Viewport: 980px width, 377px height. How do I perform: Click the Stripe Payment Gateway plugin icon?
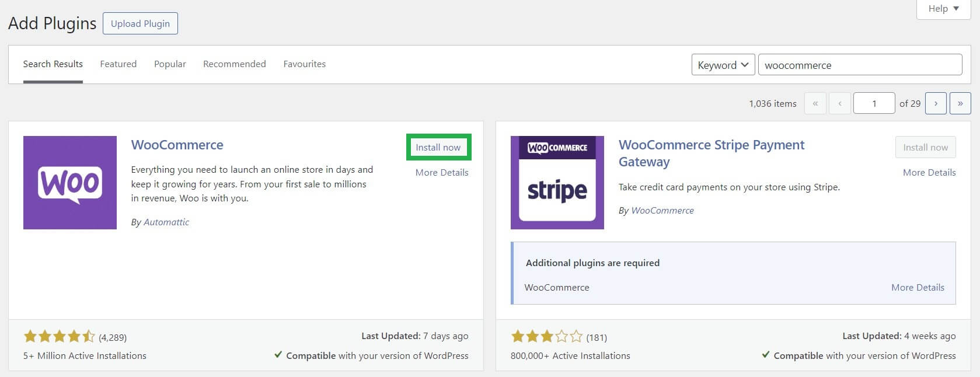pos(557,183)
